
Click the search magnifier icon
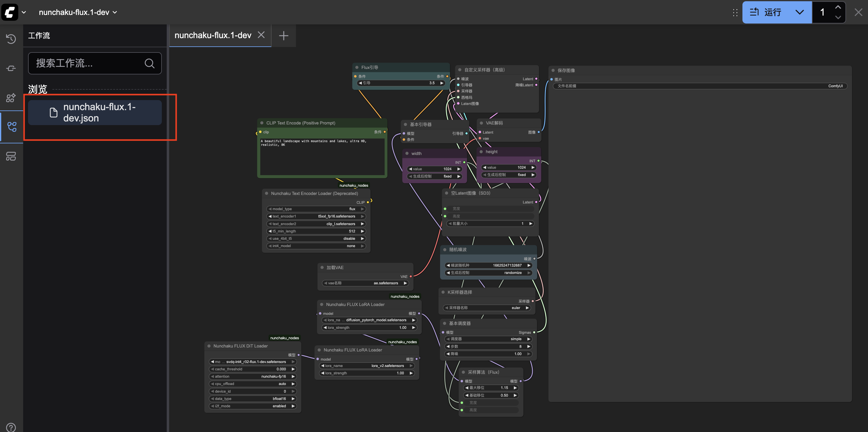tap(149, 63)
